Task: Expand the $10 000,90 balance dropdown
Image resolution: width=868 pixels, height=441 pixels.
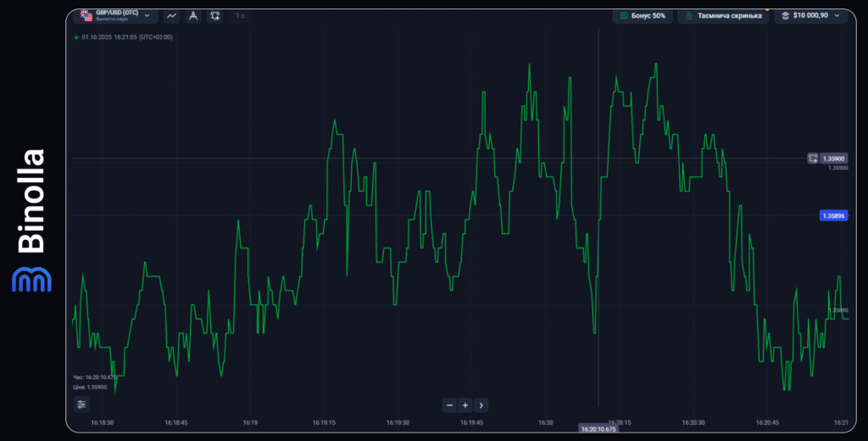Action: coord(838,15)
